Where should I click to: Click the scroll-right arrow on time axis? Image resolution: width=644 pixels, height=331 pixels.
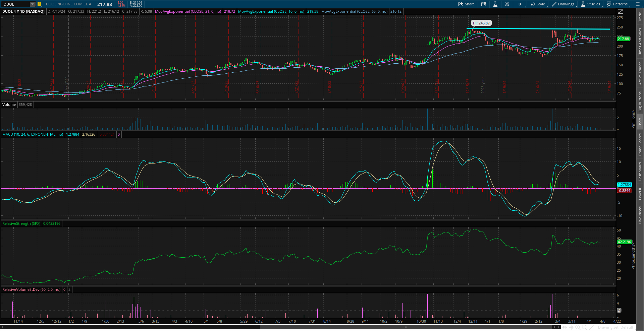point(559,327)
